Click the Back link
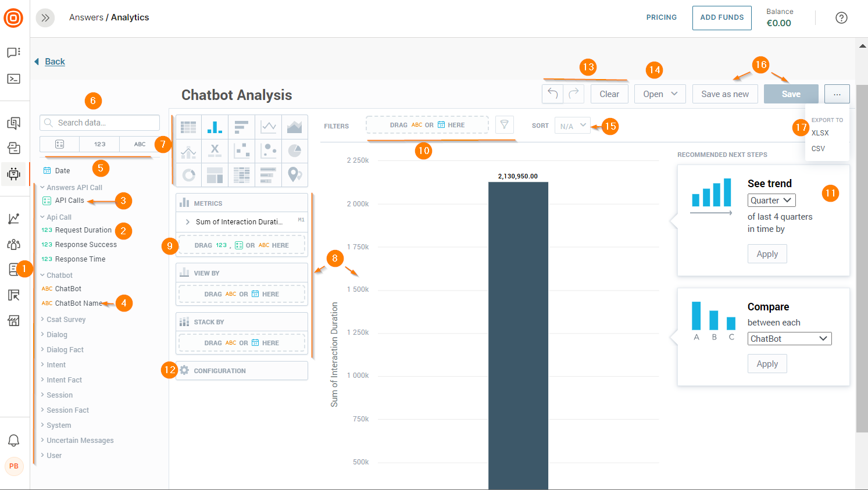 [x=54, y=61]
